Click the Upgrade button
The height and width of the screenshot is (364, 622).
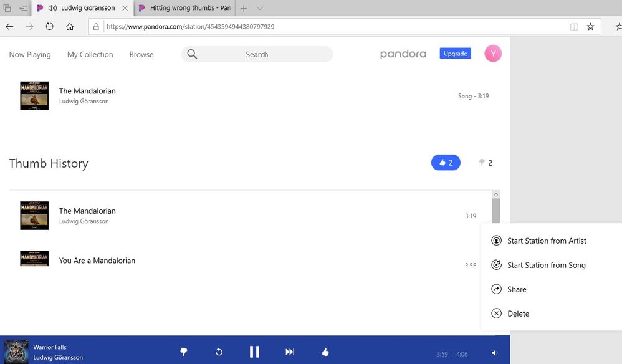[455, 54]
